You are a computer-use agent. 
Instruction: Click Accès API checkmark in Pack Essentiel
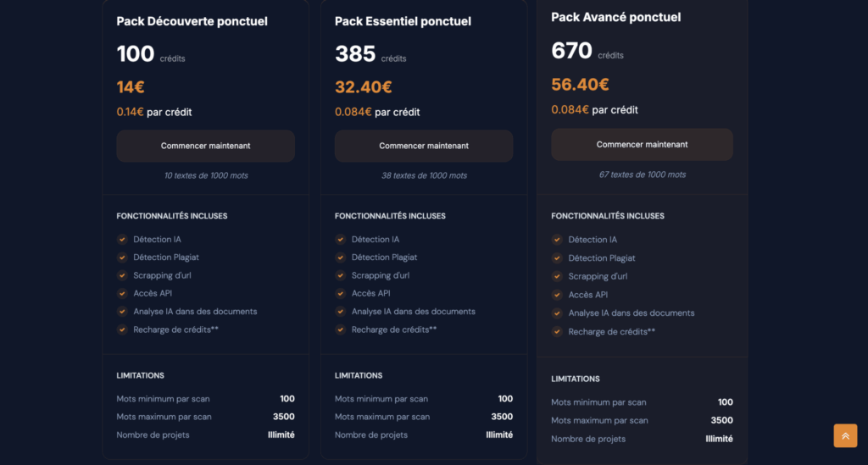341,293
